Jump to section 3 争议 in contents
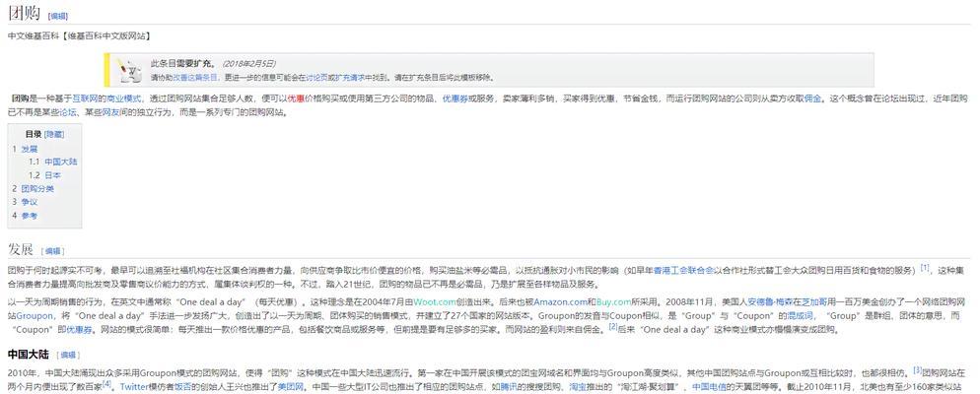 (26, 202)
